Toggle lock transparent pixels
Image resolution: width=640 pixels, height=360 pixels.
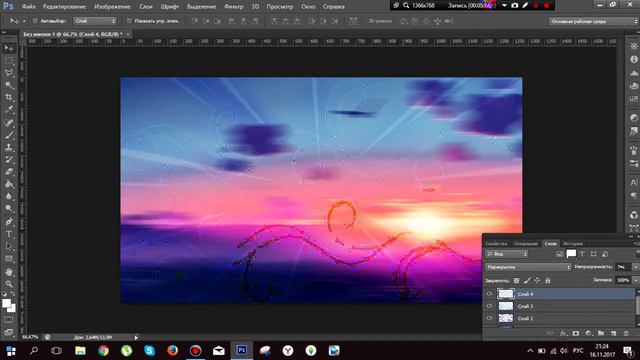516,280
